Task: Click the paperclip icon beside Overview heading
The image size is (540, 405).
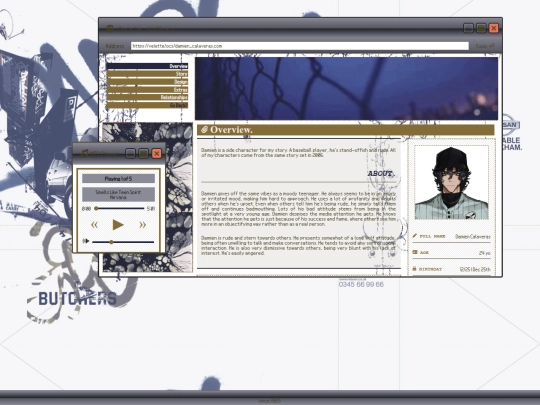Action: pos(205,129)
